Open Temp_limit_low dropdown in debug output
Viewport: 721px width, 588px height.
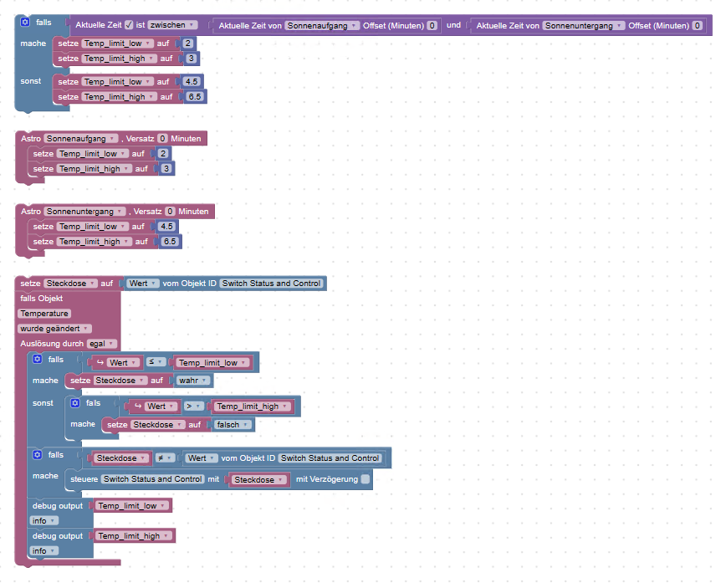pyautogui.click(x=132, y=506)
